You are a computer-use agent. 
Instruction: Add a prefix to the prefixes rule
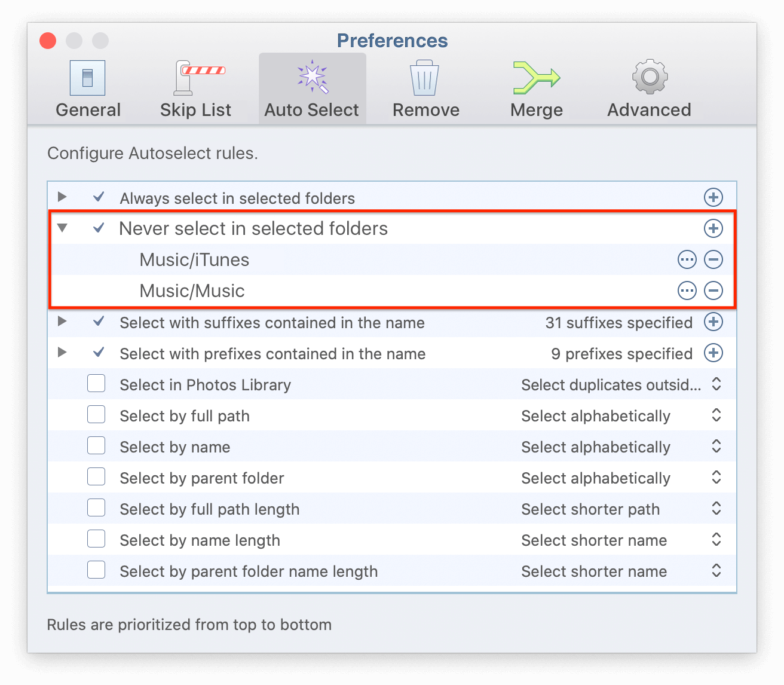click(713, 353)
